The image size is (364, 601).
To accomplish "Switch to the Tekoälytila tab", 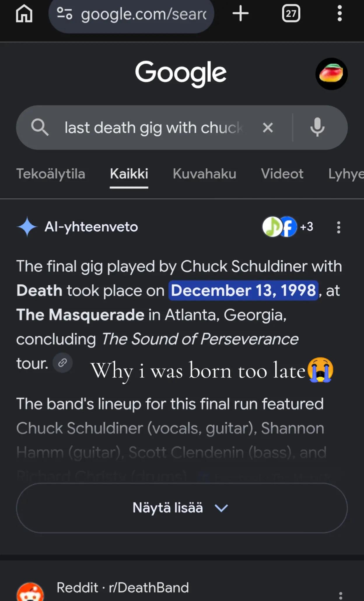I will click(51, 174).
